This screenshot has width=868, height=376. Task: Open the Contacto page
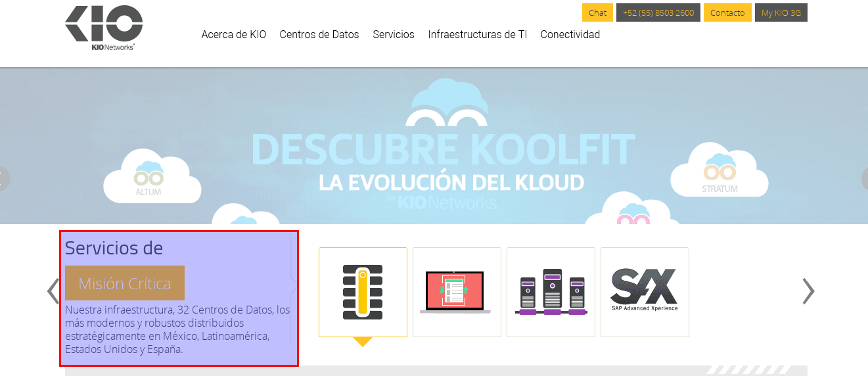click(x=727, y=12)
